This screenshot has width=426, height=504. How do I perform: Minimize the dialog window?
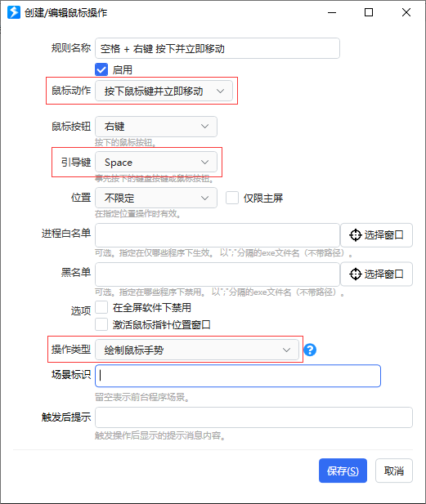tap(332, 13)
